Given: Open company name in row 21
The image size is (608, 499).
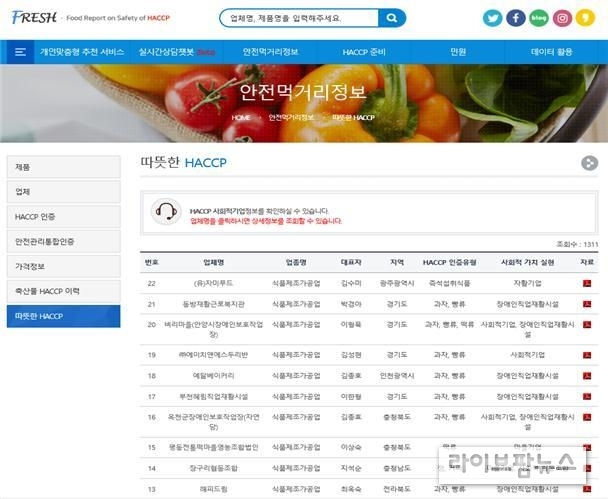Looking at the screenshot, I should [213, 304].
